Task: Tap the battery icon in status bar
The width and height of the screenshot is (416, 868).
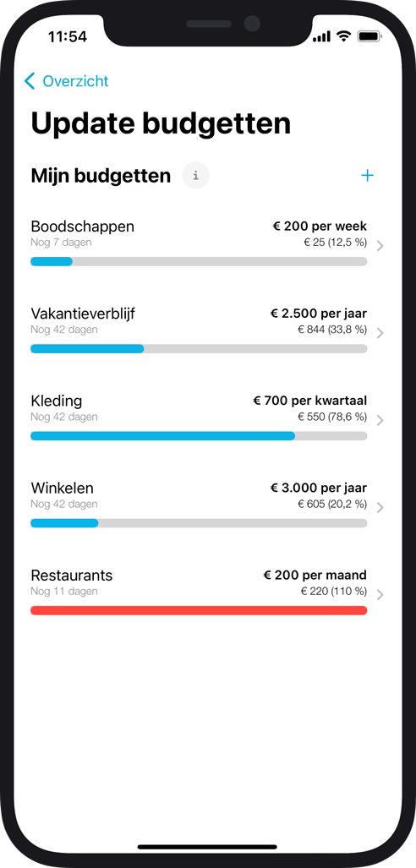Action: point(369,36)
